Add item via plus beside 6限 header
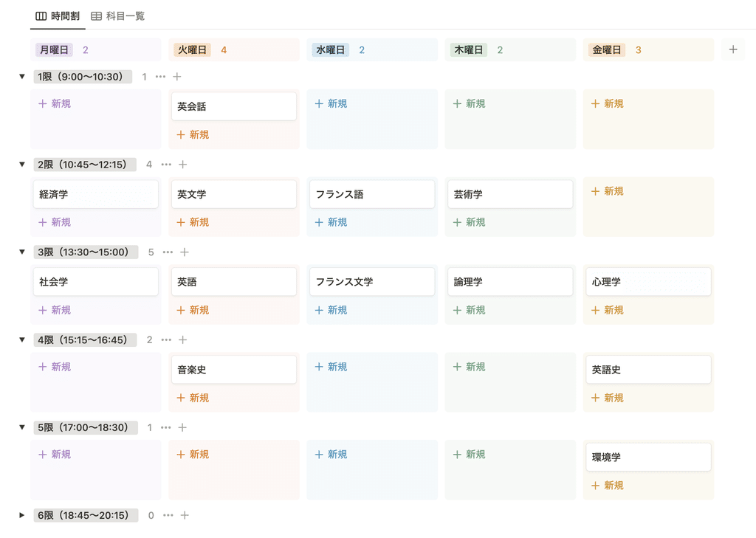 pyautogui.click(x=184, y=515)
